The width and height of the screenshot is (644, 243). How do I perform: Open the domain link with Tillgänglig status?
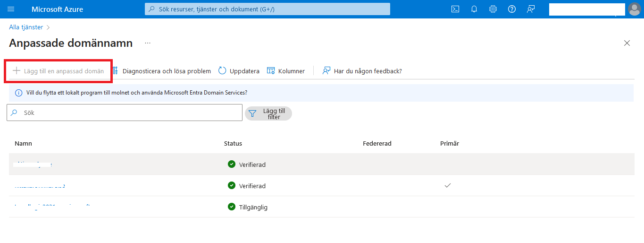point(52,207)
